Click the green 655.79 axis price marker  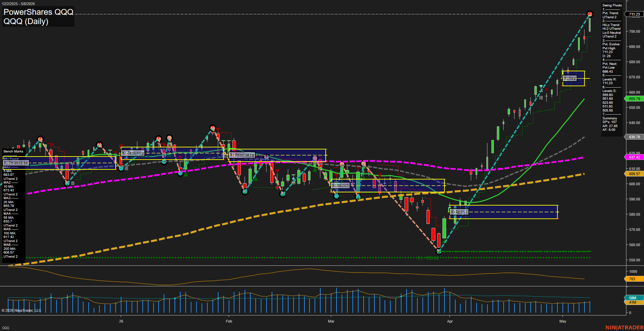pos(634,99)
